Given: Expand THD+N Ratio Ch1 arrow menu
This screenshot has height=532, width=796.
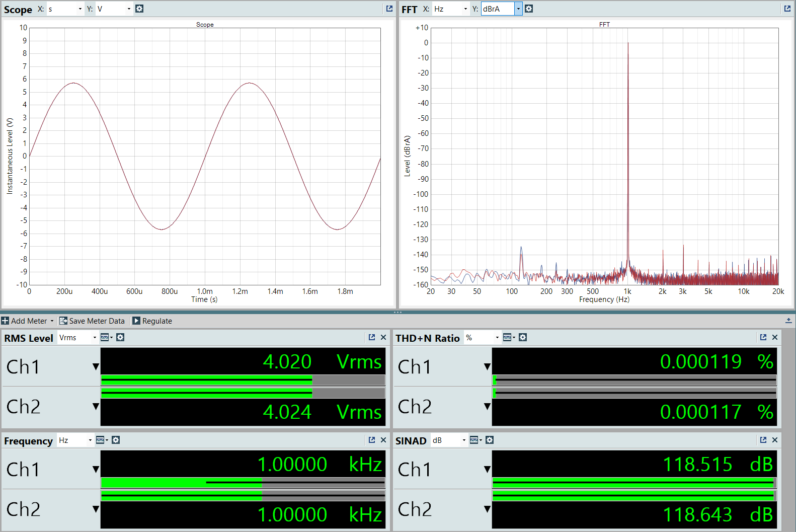Looking at the screenshot, I should point(487,366).
